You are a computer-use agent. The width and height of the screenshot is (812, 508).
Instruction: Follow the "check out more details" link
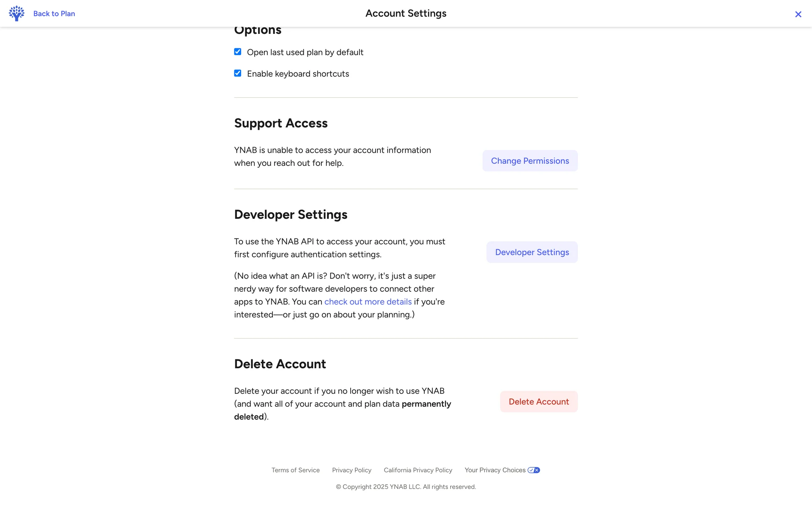tap(368, 302)
